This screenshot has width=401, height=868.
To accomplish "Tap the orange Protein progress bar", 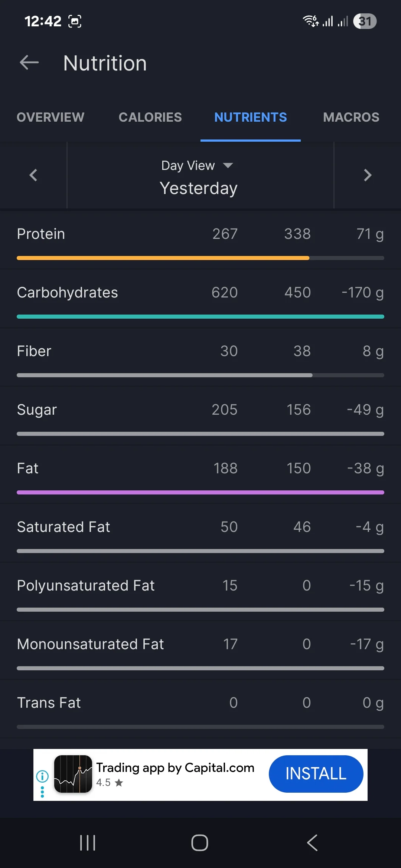I will click(x=163, y=258).
